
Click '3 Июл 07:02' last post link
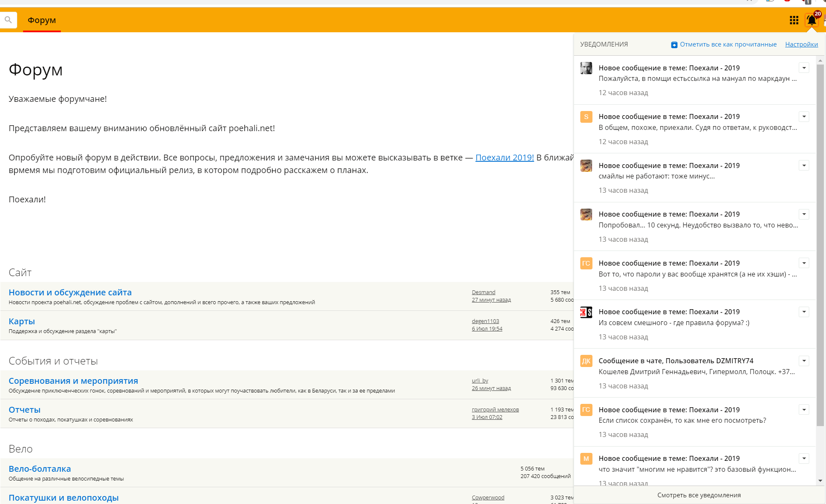tap(487, 417)
